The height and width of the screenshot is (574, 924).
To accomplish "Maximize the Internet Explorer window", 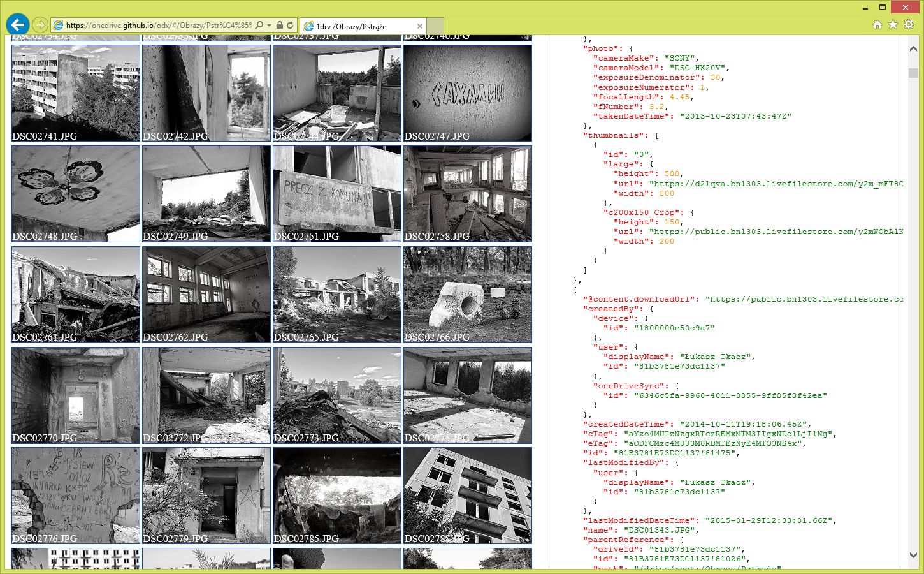I will (x=883, y=8).
